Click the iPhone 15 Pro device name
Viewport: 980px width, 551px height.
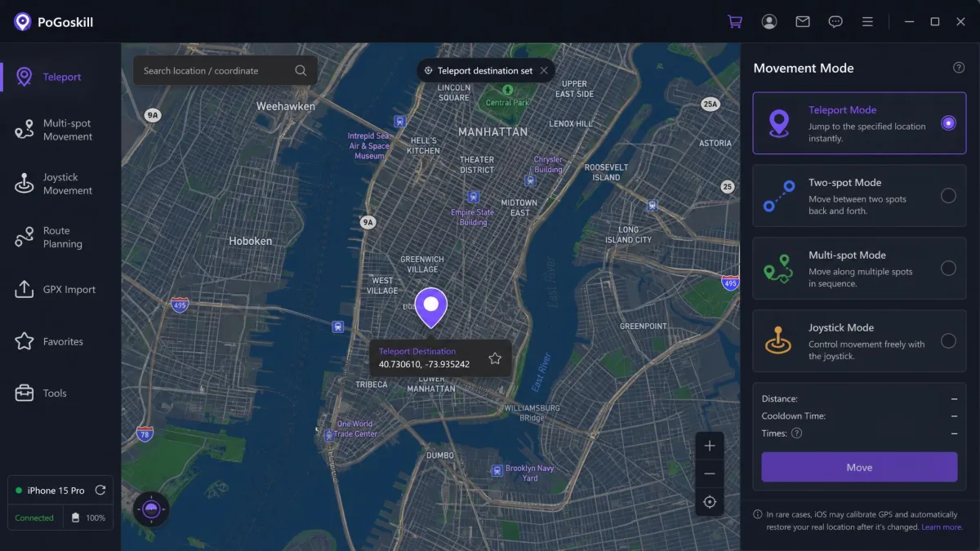click(56, 491)
